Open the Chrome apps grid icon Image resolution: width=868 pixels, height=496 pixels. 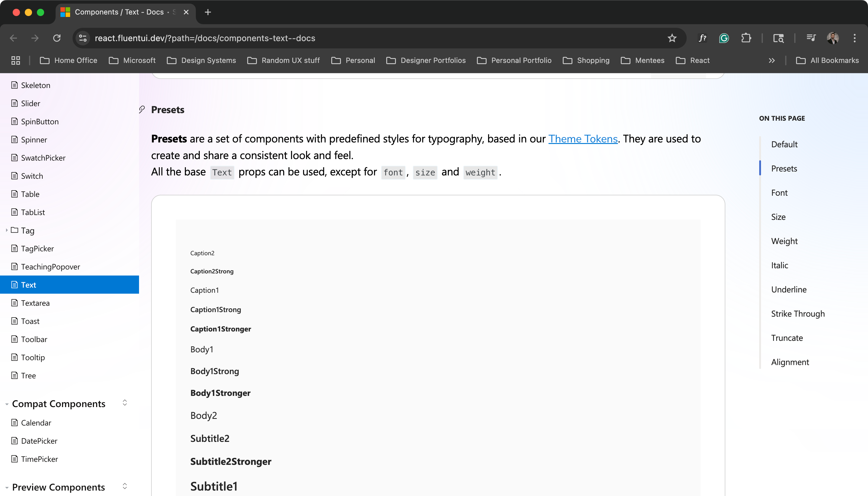(16, 60)
